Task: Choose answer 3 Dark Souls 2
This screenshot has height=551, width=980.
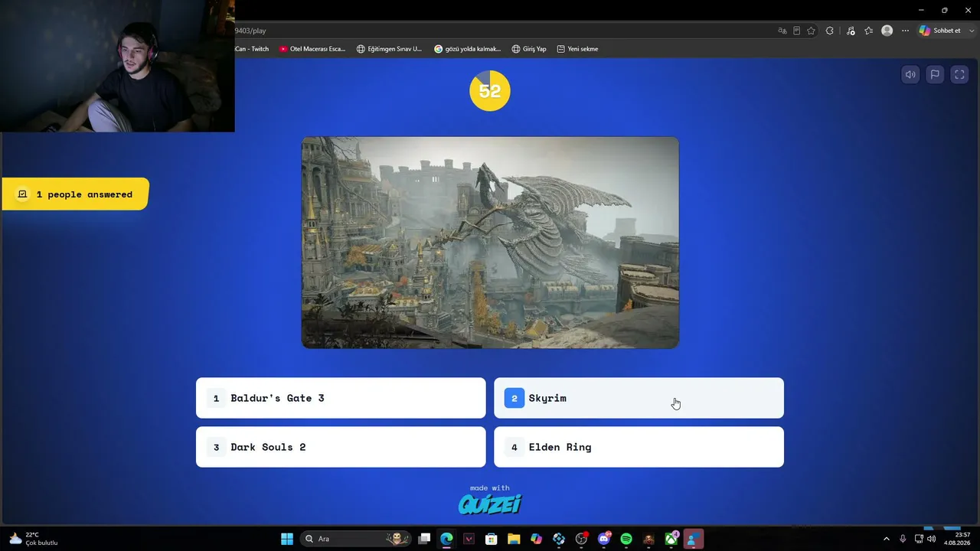Action: (341, 447)
